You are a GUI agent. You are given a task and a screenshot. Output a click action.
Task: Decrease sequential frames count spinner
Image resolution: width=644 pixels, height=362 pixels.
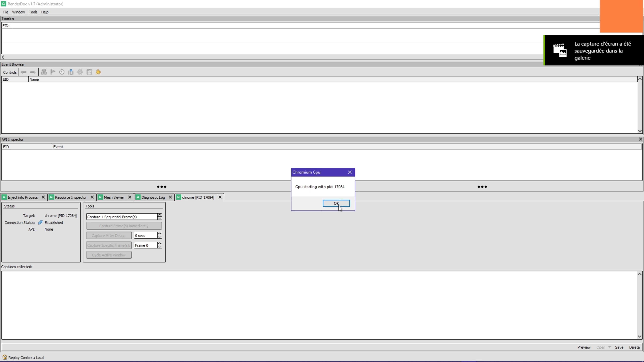(x=159, y=218)
